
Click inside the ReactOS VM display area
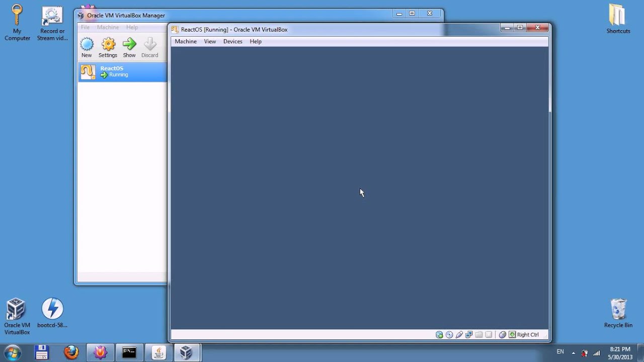click(359, 188)
